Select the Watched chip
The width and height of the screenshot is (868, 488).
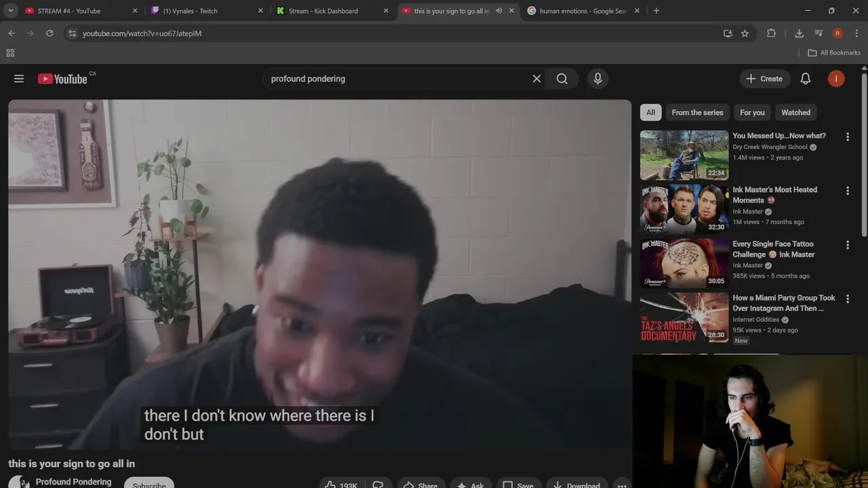click(795, 113)
